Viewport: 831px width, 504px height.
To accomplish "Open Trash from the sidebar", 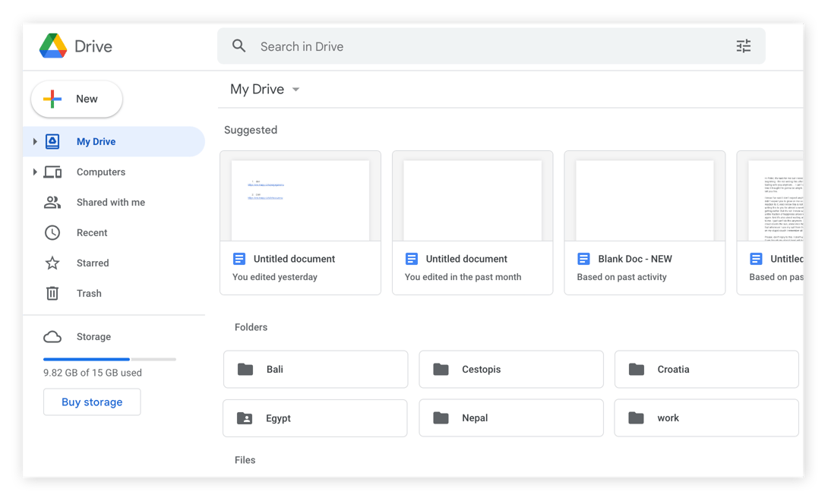I will click(x=89, y=294).
